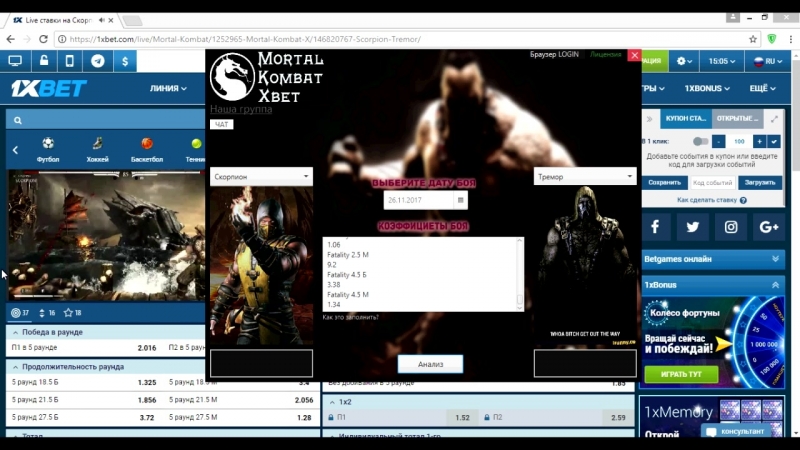The height and width of the screenshot is (450, 800).
Task: Open the 15:05 time dropdown
Action: coord(721,61)
